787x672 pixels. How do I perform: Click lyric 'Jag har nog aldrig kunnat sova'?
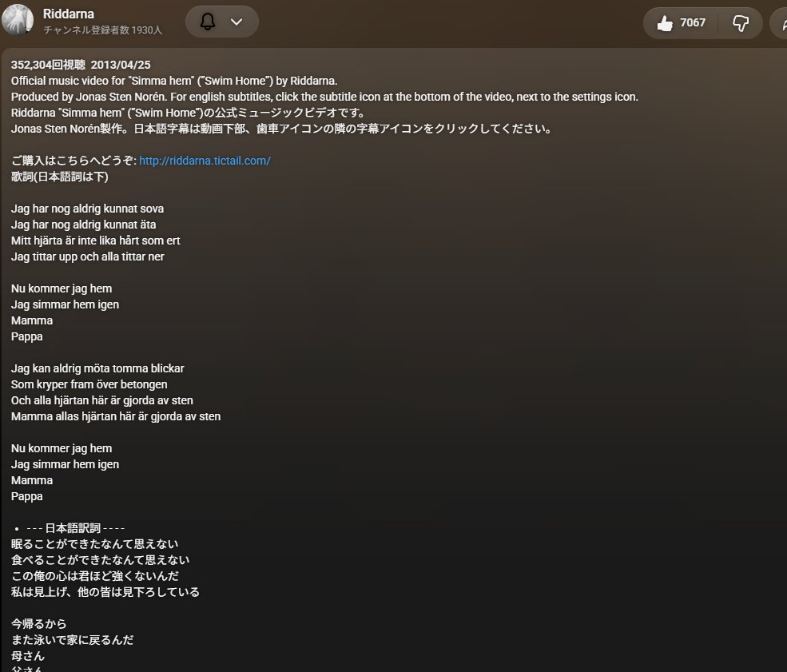pyautogui.click(x=87, y=209)
